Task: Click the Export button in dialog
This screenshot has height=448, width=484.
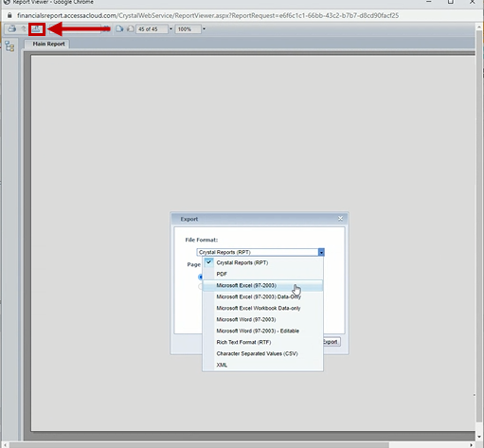Action: coord(332,342)
